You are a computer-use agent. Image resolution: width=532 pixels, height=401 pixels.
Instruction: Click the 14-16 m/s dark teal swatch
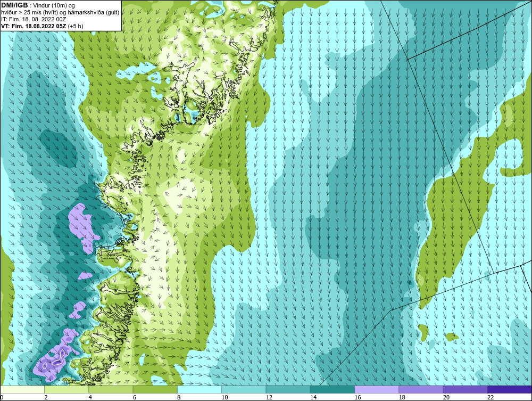332,389
